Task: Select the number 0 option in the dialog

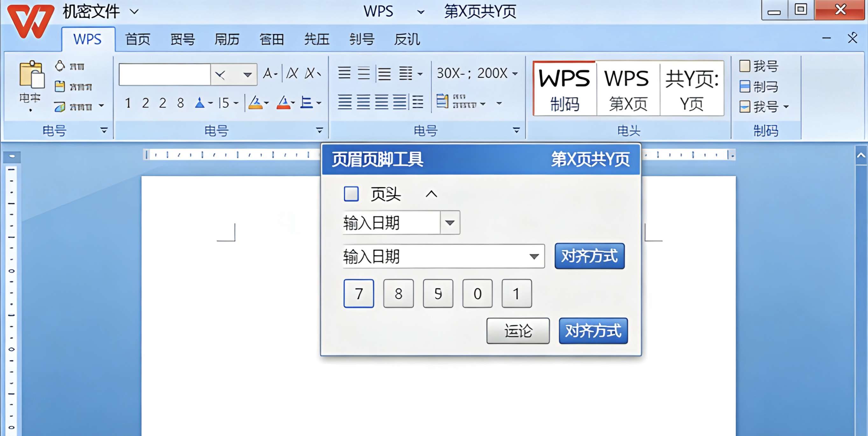Action: tap(477, 294)
